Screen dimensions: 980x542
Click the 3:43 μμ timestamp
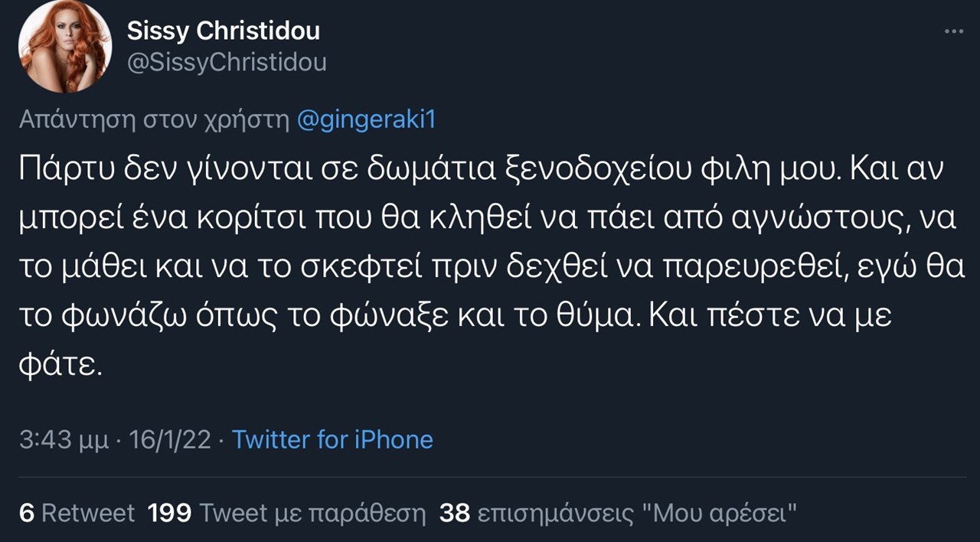tap(68, 439)
